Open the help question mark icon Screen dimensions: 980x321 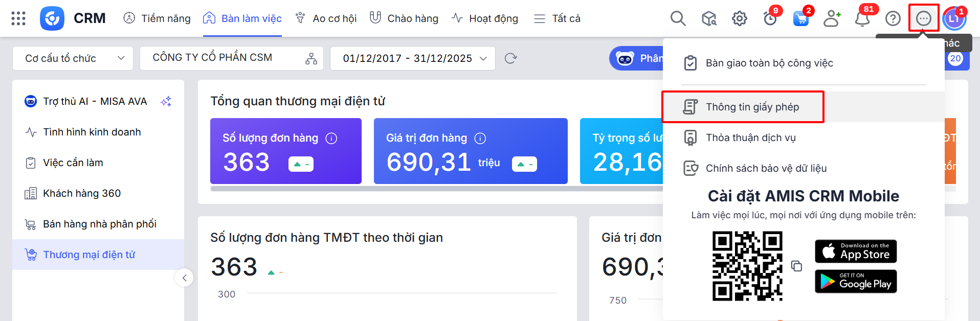click(x=893, y=18)
